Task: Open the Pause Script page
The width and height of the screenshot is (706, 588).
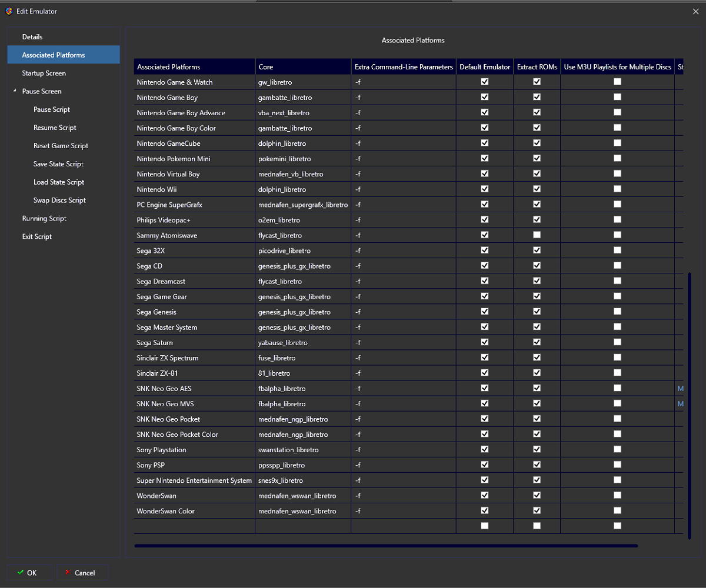Action: coord(52,109)
